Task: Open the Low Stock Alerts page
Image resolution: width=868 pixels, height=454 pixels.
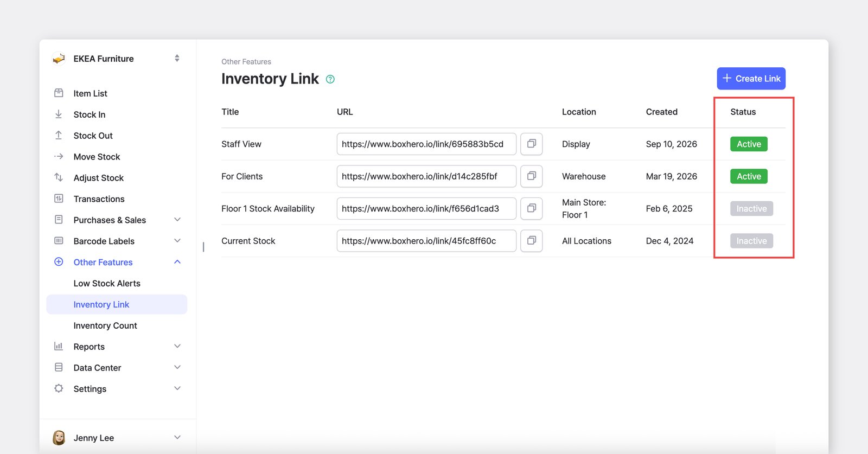Action: [x=107, y=284]
